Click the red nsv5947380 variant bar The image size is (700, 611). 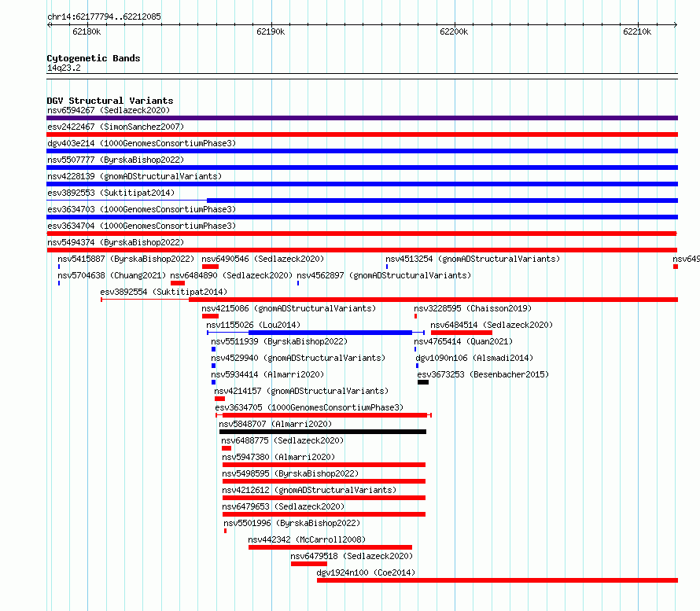coord(324,465)
